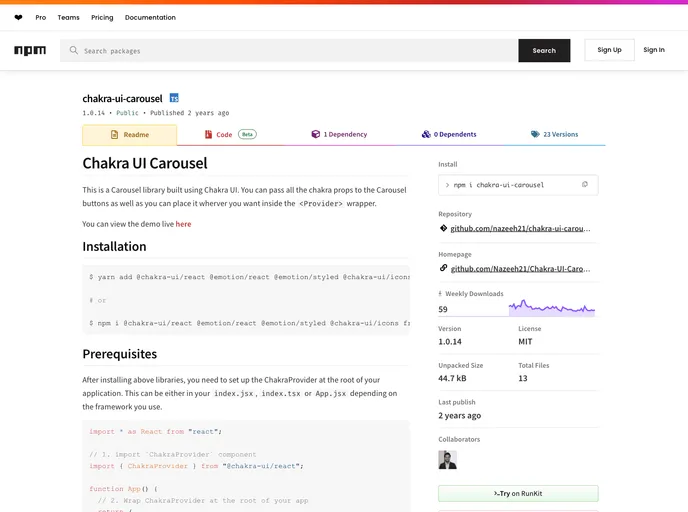Open the Teams menu item
The height and width of the screenshot is (512, 688).
pyautogui.click(x=68, y=18)
